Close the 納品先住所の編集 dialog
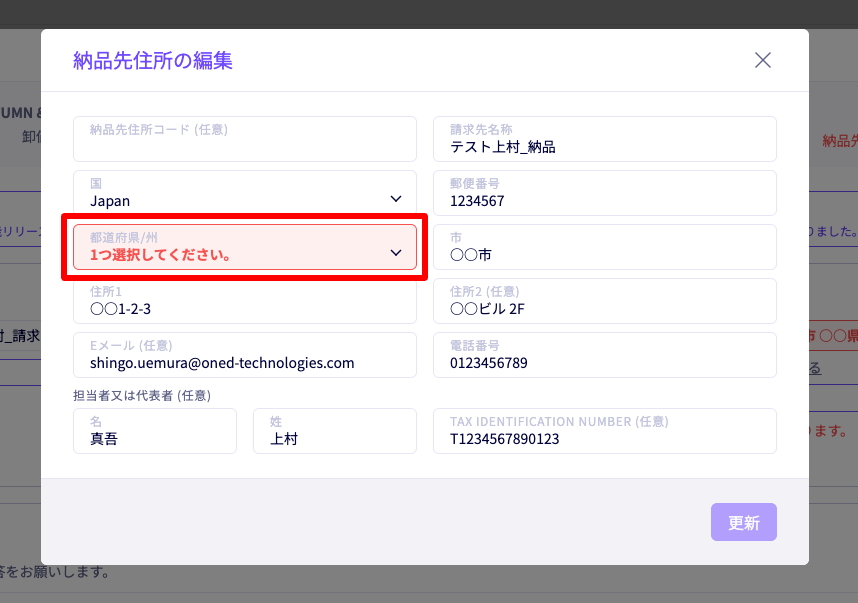Viewport: 858px width, 603px height. click(x=762, y=60)
